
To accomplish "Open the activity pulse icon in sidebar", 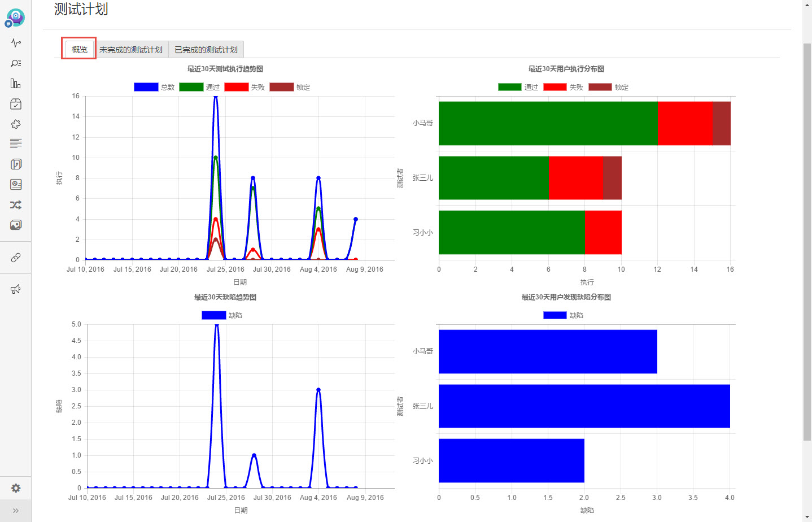I will click(16, 43).
